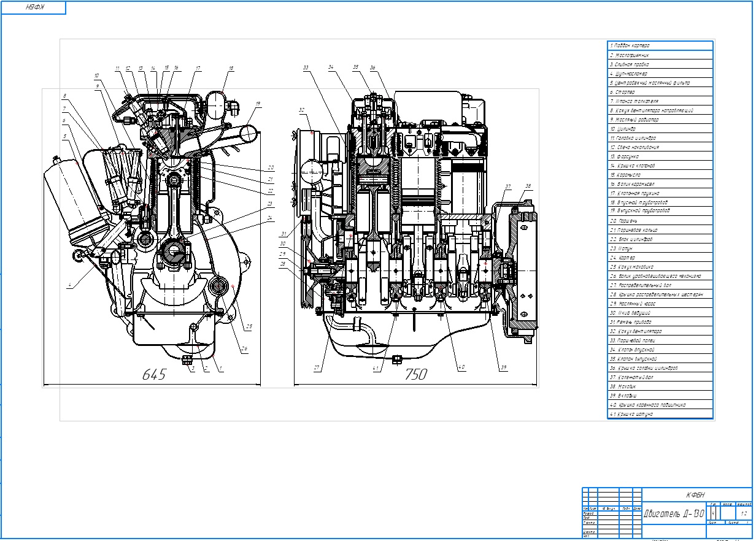Viewport: 756px width, 541px height.
Task: Select legend row "6. Стартер"
Action: tap(660, 91)
